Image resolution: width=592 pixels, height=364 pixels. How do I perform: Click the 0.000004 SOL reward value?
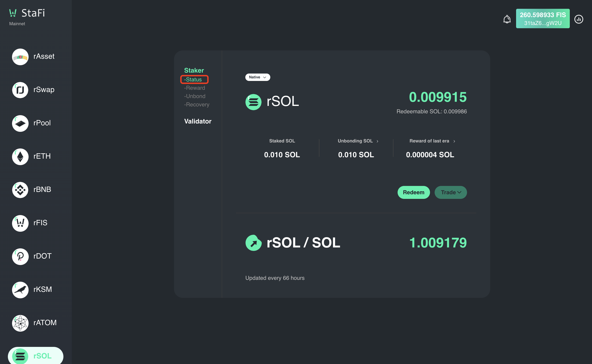click(430, 155)
